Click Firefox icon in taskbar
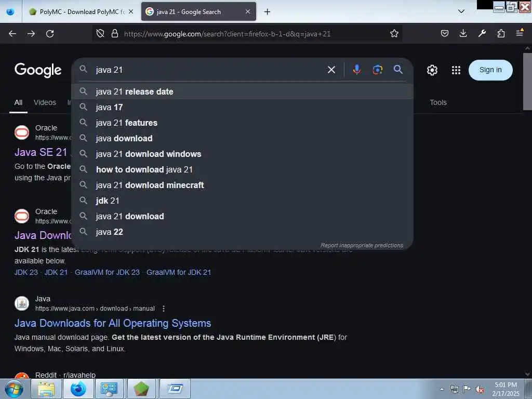The image size is (532, 399). (x=78, y=389)
